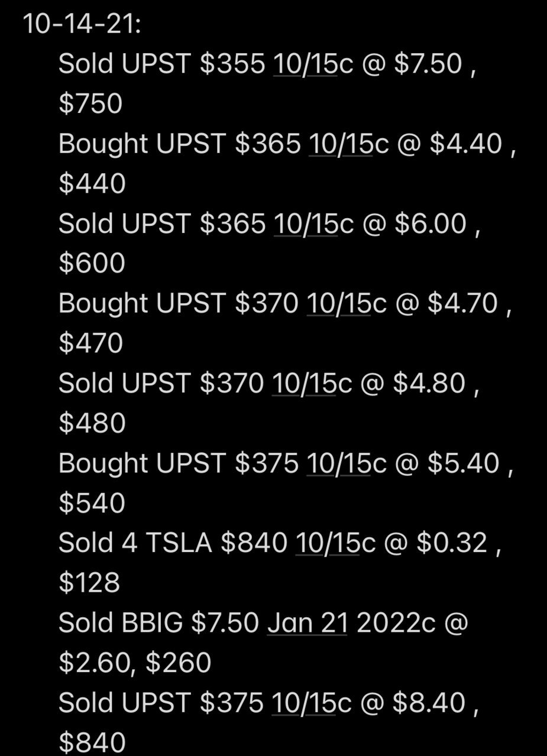Open underlined 10/15 date in Bought UPST $375 line
Viewport: 547px width, 756px height.
pos(339,463)
